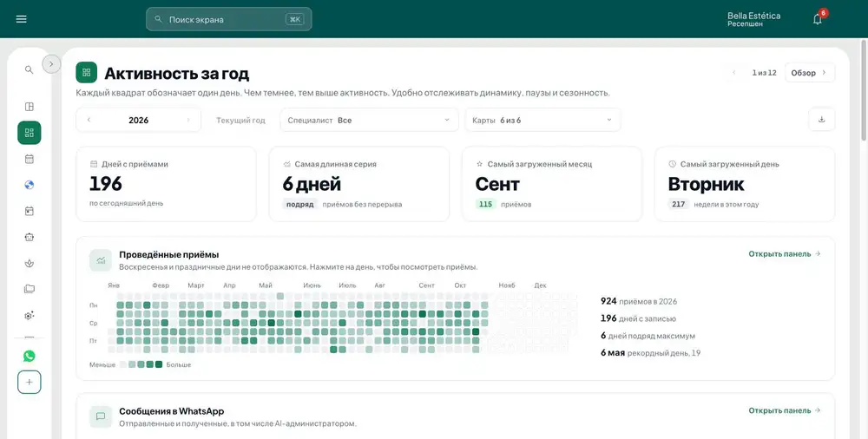Click the darkest legend swatch next to Больше

[159, 364]
